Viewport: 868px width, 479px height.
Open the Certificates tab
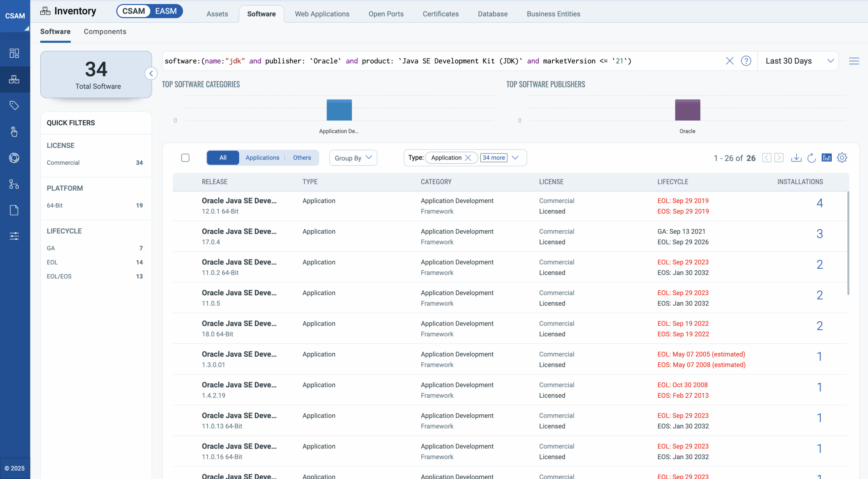440,14
